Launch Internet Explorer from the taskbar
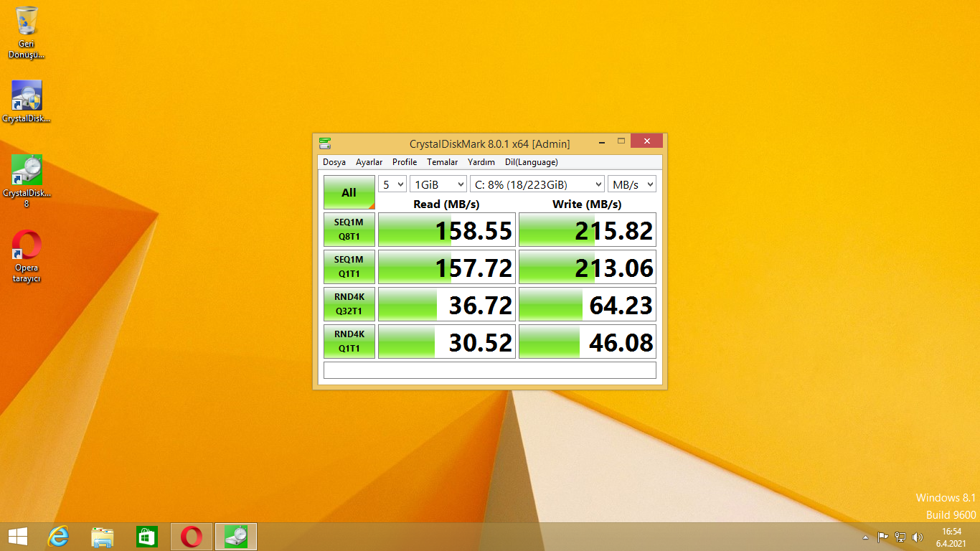Screen dimensions: 980x551 pos(58,537)
